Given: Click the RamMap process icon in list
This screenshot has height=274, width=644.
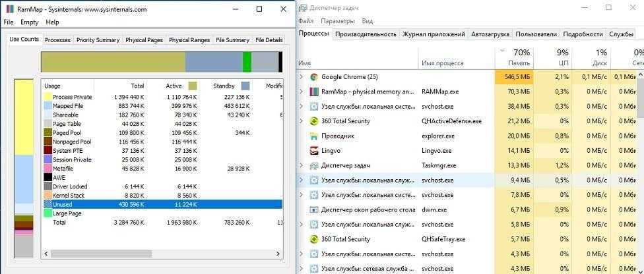Looking at the screenshot, I should tap(314, 92).
